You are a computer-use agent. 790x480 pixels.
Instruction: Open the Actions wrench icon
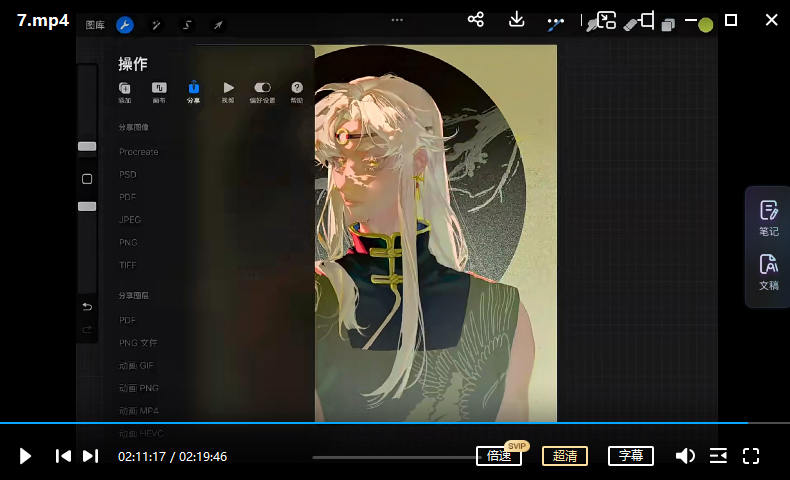(x=124, y=25)
